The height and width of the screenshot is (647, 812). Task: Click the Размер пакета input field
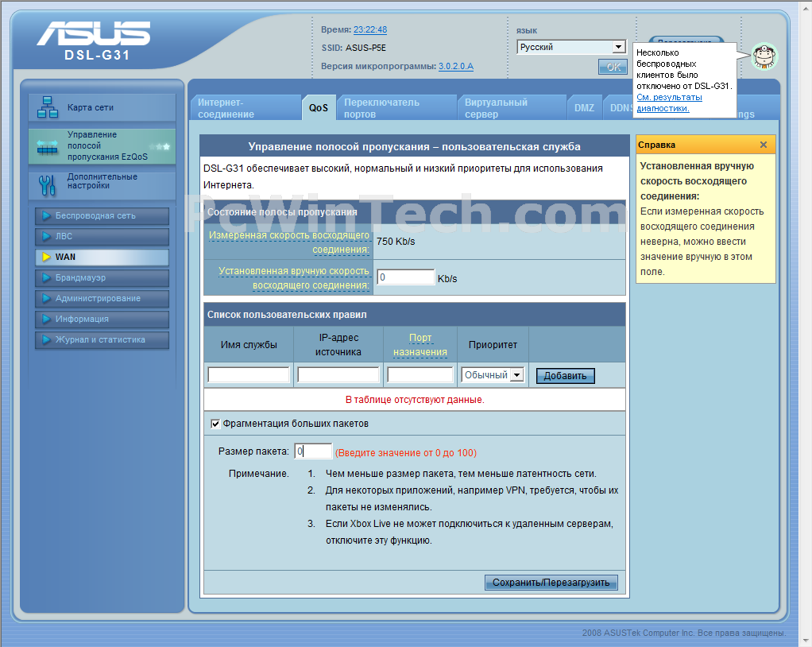[313, 451]
